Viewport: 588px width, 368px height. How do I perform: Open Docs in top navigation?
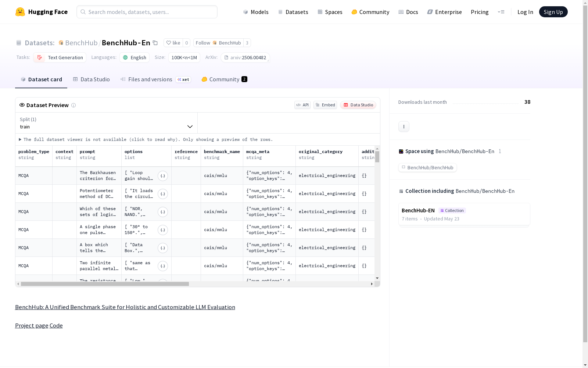tap(408, 12)
